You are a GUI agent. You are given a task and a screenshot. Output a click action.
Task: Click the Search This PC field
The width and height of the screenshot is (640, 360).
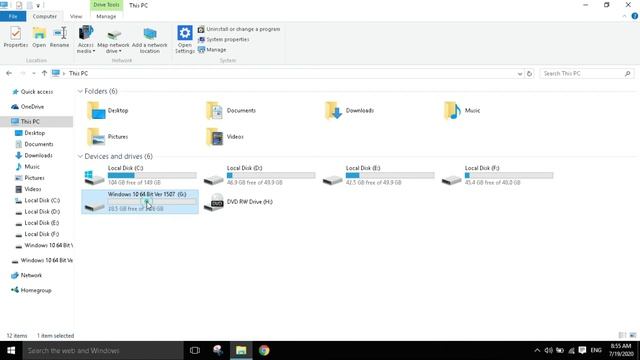(x=587, y=73)
